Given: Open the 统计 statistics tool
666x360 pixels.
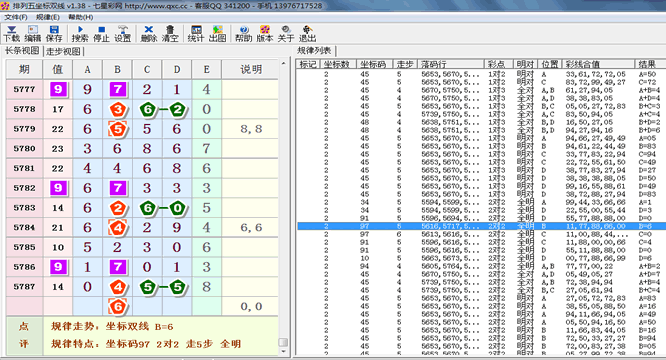Looking at the screenshot, I should coord(196,34).
